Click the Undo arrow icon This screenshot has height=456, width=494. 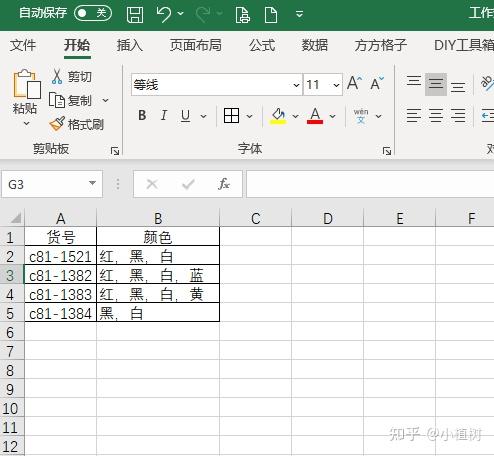click(x=164, y=14)
